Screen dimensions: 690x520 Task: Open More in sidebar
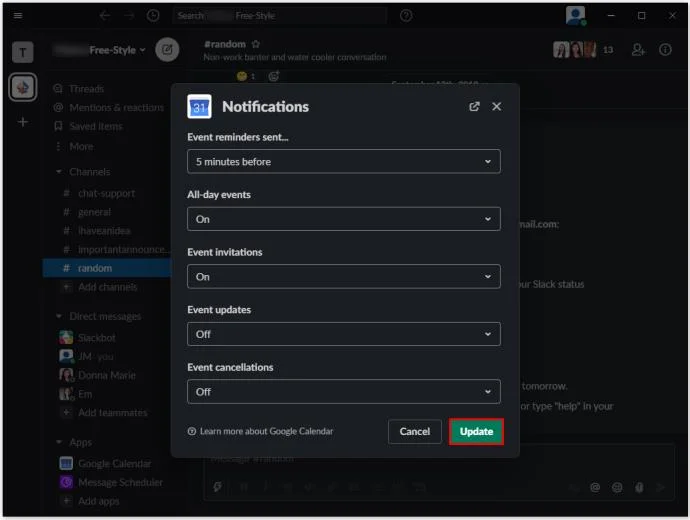tap(81, 146)
